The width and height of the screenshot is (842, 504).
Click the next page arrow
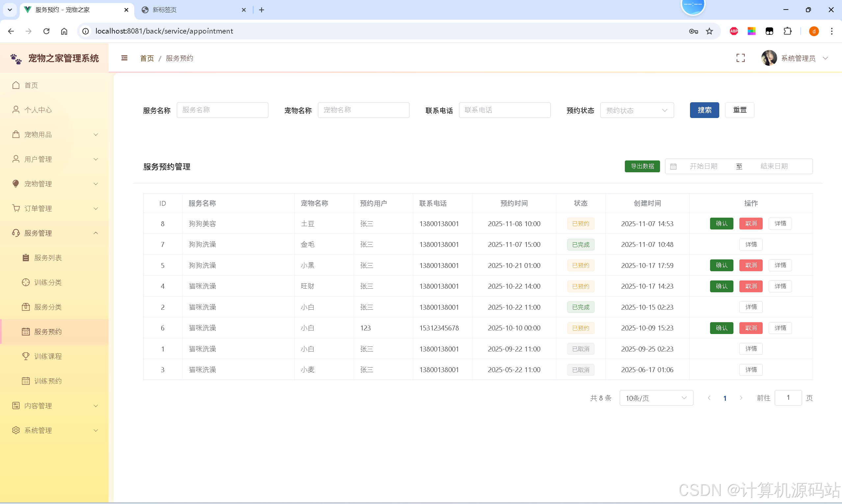click(x=741, y=398)
